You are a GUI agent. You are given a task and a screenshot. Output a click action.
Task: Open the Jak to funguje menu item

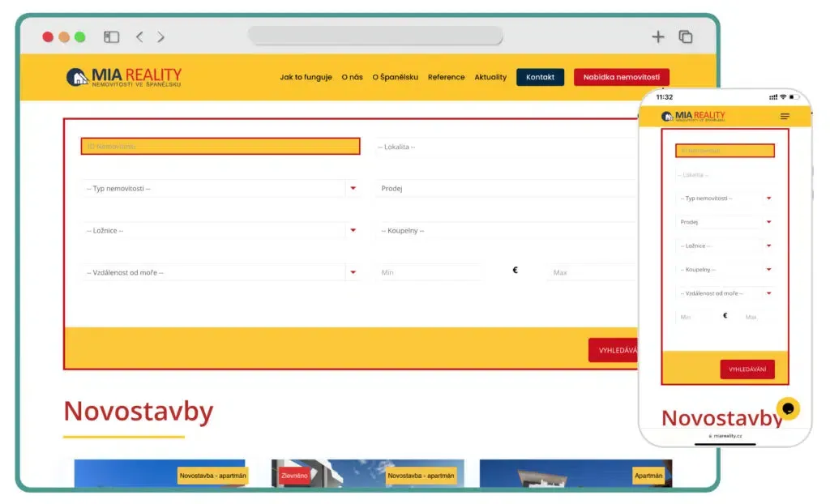coord(306,77)
